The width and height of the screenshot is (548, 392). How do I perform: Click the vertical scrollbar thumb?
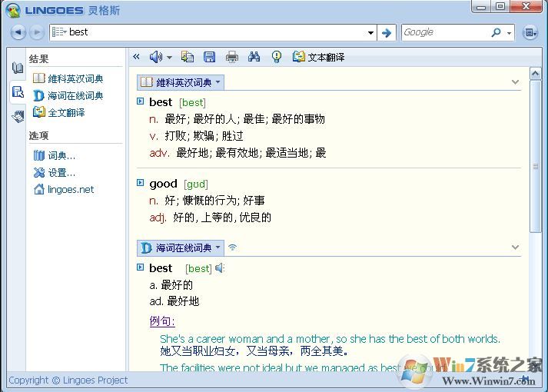[535, 157]
